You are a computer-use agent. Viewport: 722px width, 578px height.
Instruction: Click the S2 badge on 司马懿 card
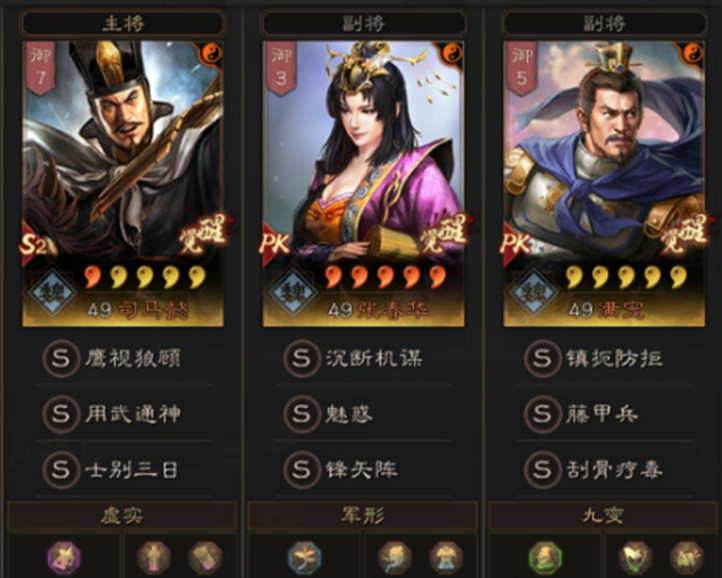point(34,245)
